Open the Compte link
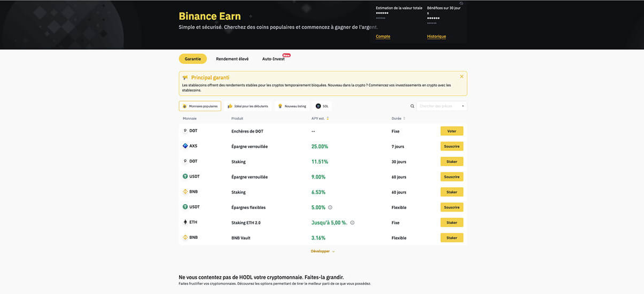644x294 pixels. click(383, 36)
